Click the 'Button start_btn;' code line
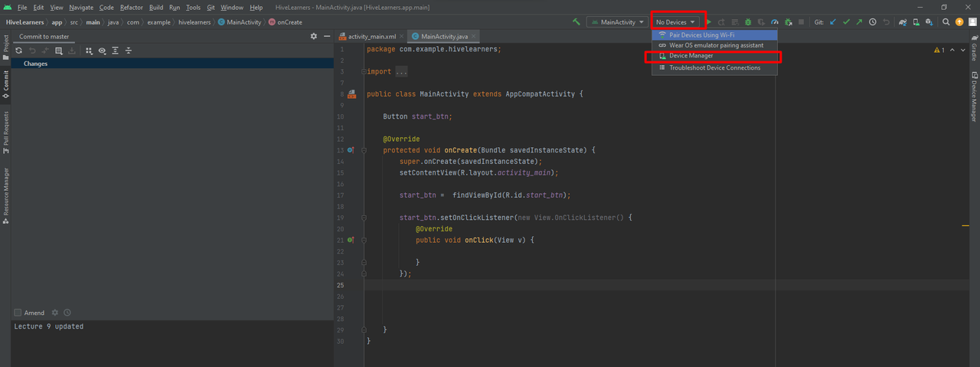The image size is (980, 367). click(x=417, y=116)
